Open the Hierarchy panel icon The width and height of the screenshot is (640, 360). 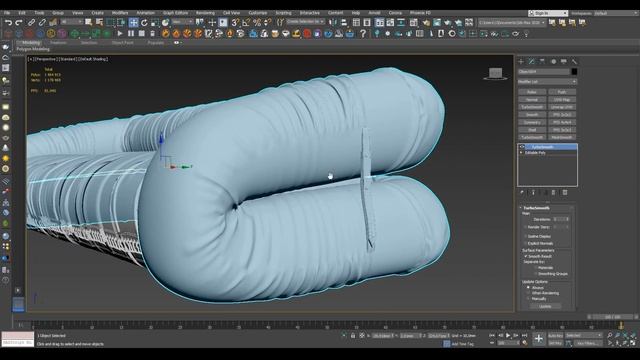pos(542,61)
